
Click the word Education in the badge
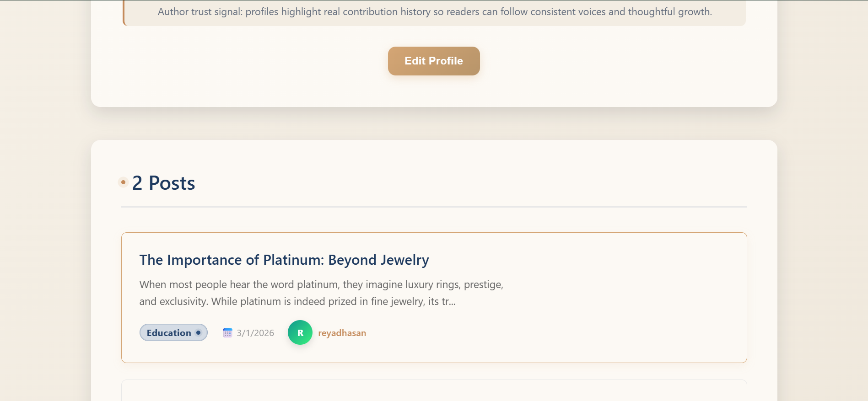pos(168,333)
